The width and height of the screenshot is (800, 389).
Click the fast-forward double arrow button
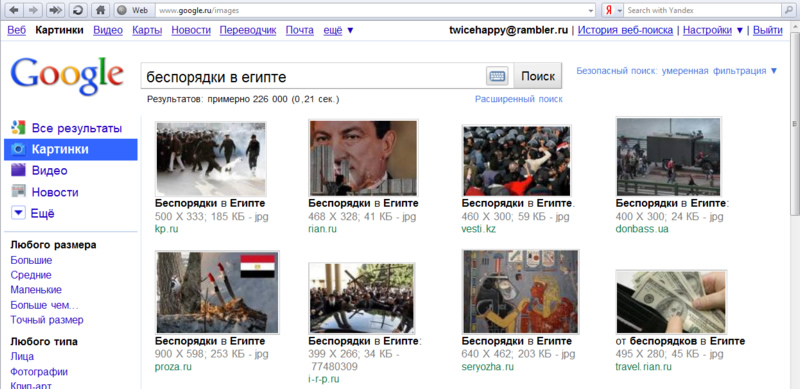pyautogui.click(x=55, y=10)
